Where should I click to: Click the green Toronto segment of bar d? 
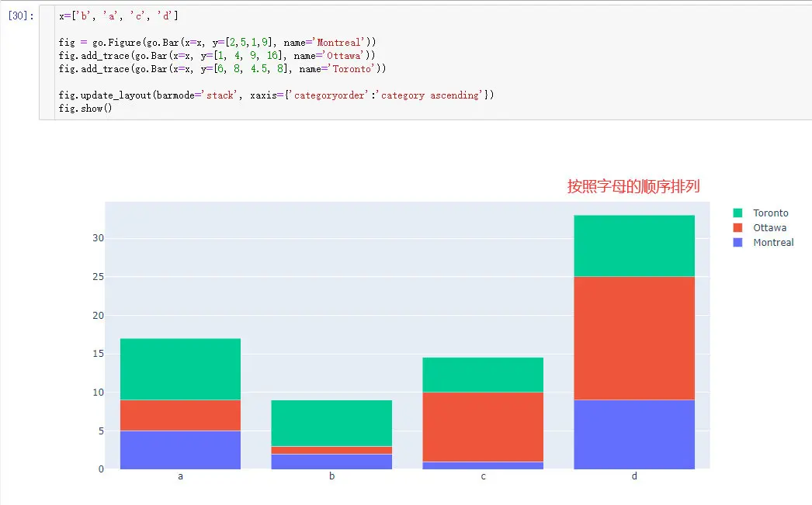pos(634,246)
